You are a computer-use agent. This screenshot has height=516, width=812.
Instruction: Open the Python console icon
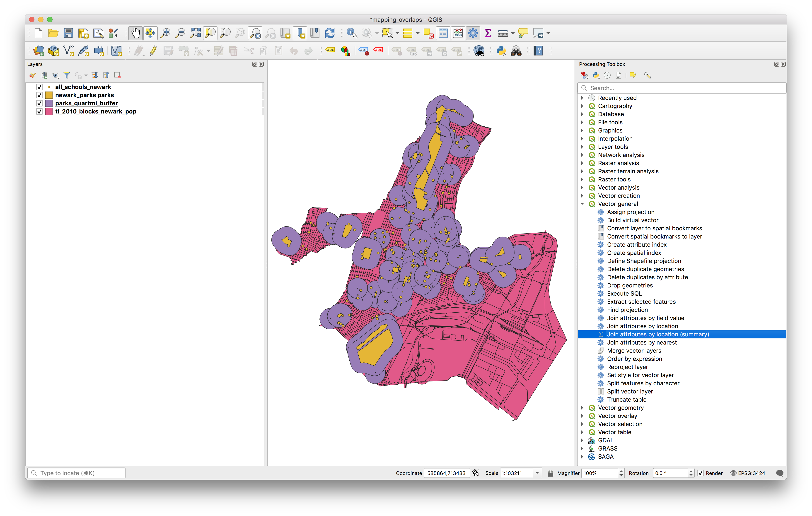(x=501, y=51)
